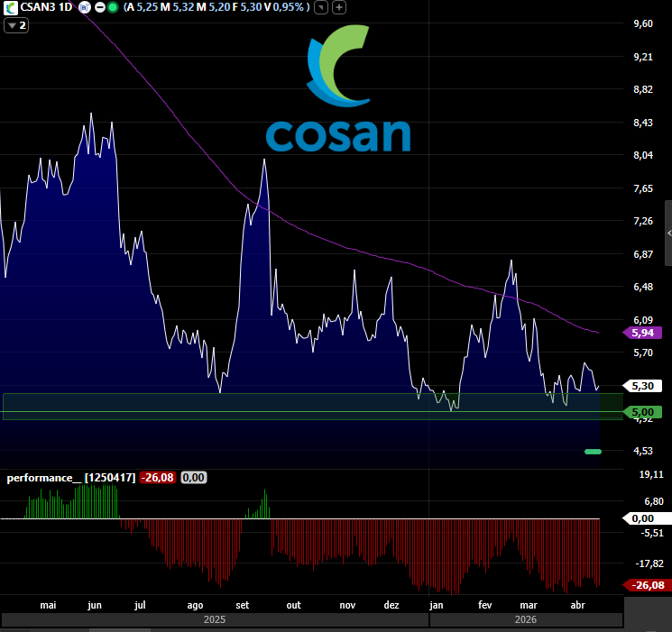
Task: Click the green status circle indicator
Action: pyautogui.click(x=113, y=7)
